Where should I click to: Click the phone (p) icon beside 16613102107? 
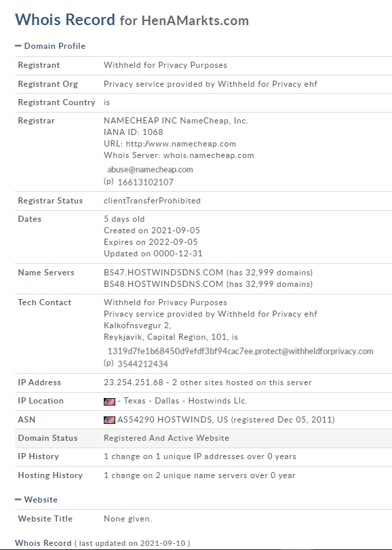109,181
